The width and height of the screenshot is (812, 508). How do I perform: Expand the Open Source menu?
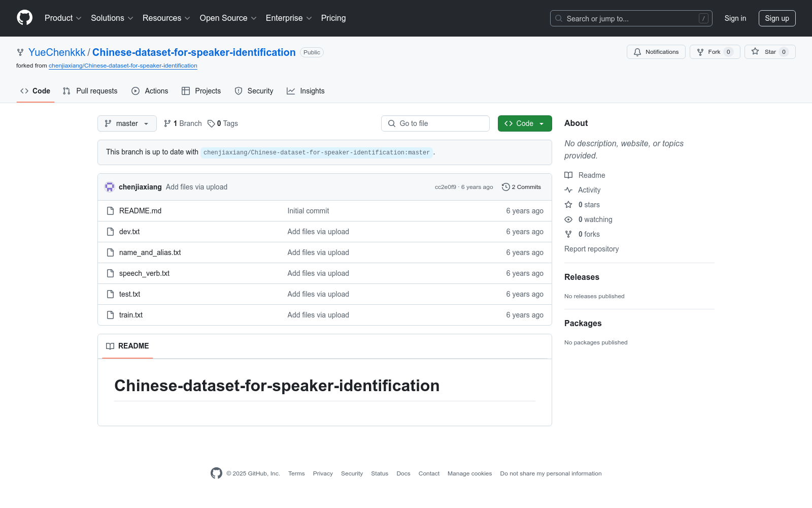pyautogui.click(x=228, y=18)
